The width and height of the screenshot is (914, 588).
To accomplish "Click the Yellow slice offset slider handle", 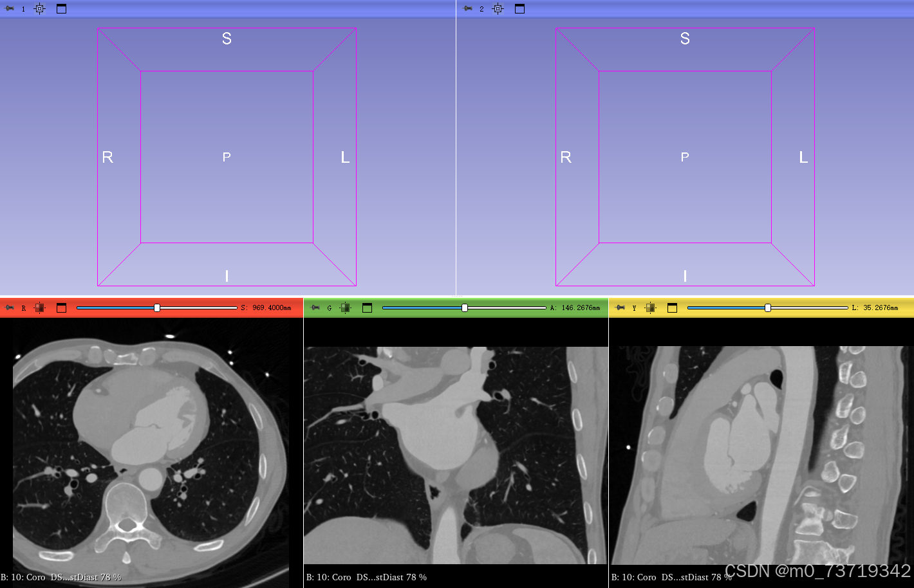I will (768, 308).
